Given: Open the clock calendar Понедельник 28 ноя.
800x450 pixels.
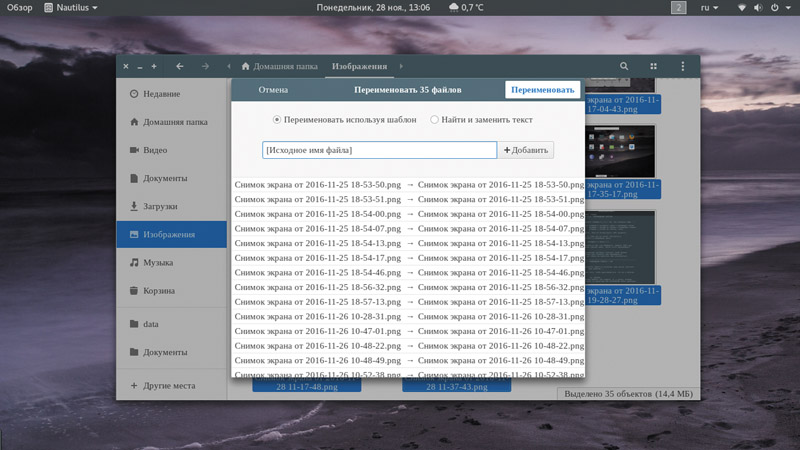Looking at the screenshot, I should point(373,8).
